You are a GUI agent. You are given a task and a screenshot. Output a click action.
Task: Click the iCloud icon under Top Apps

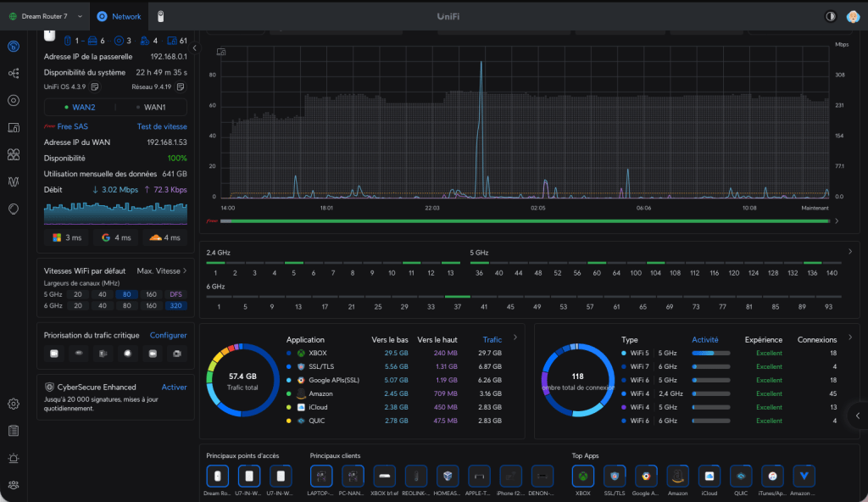pyautogui.click(x=709, y=477)
